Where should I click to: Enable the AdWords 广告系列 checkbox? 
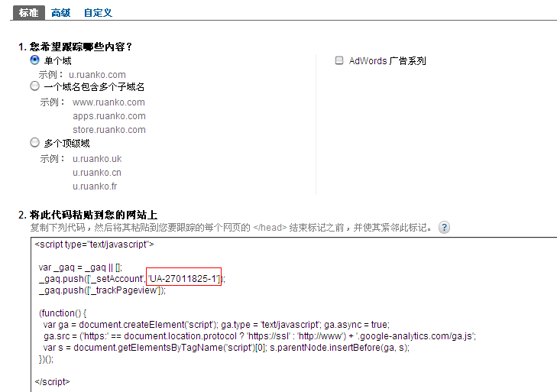tap(339, 60)
